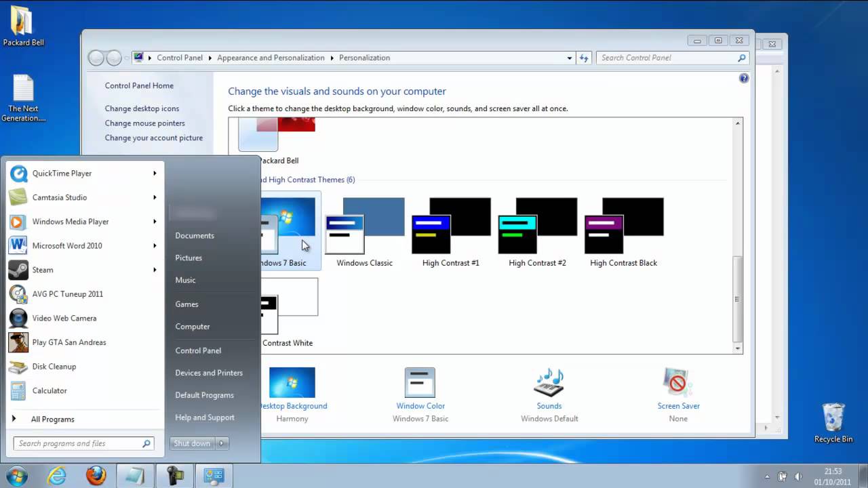The width and height of the screenshot is (868, 488).
Task: Click the themes list scrollbar down arrow
Action: 738,348
